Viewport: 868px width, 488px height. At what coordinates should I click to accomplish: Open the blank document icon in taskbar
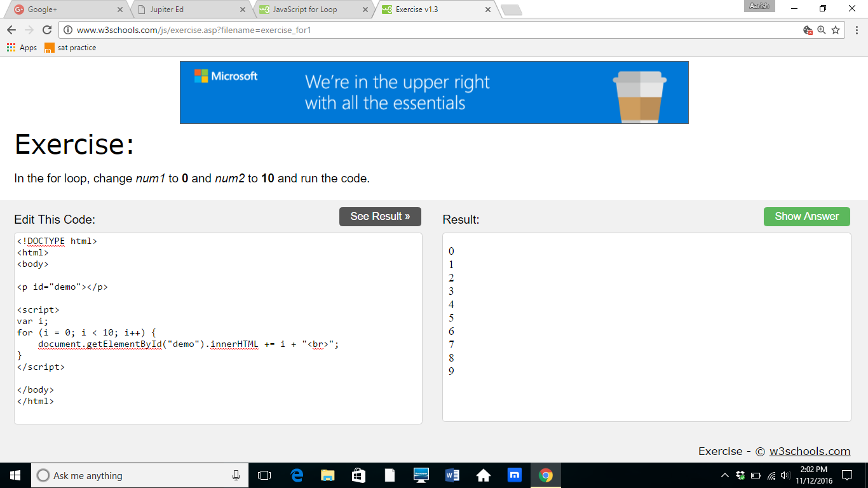[390, 475]
